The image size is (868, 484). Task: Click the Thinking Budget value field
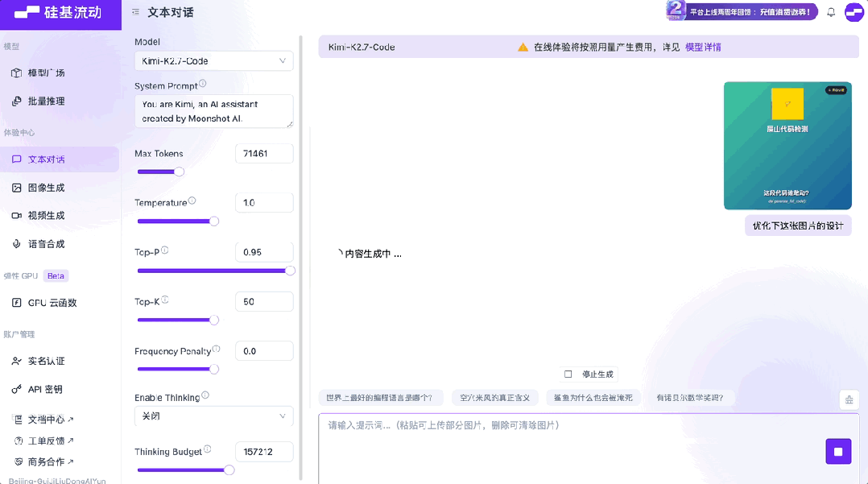(x=264, y=452)
